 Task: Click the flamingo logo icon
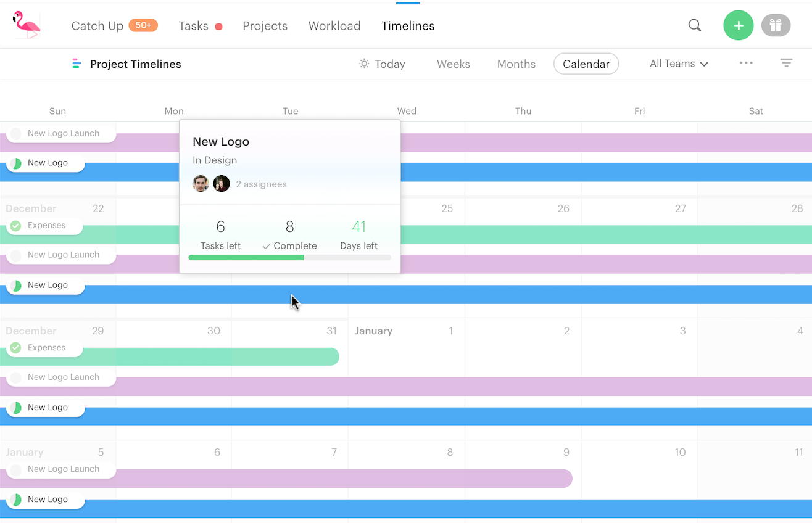click(26, 25)
